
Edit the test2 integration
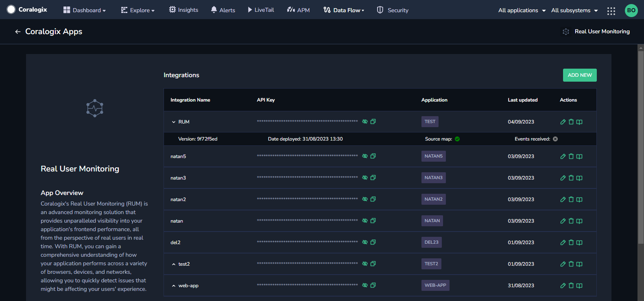tap(563, 264)
